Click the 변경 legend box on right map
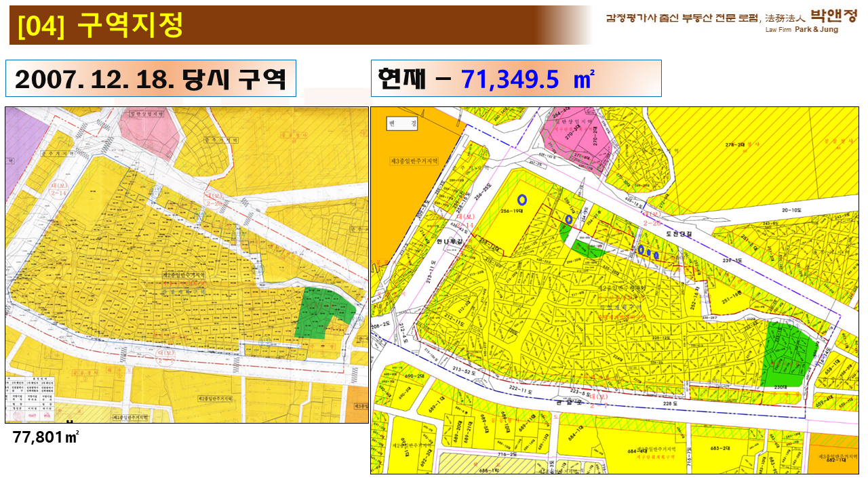 click(x=403, y=123)
